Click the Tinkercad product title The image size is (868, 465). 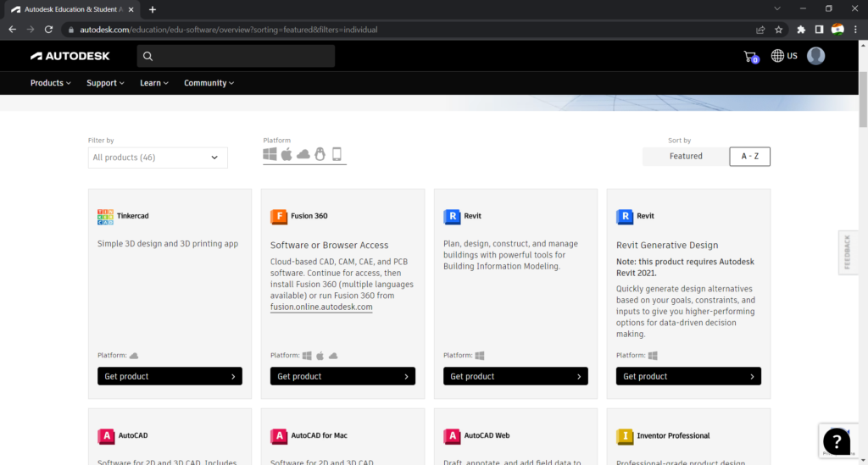[x=132, y=216]
